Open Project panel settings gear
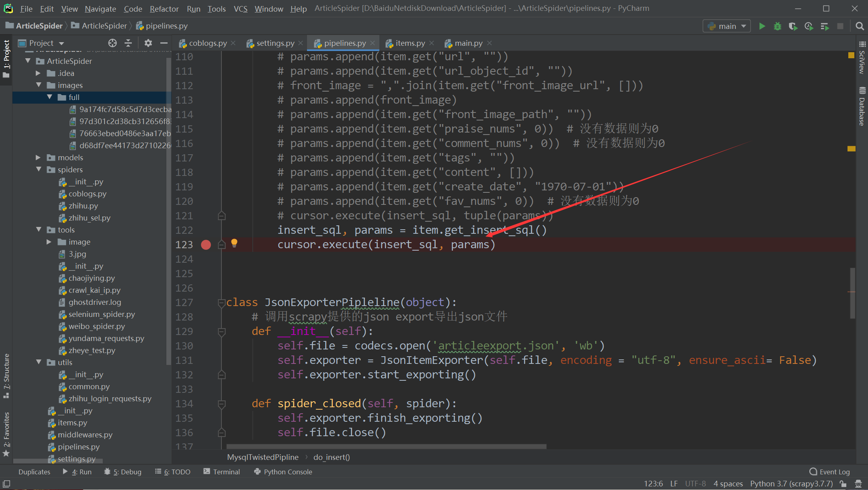Viewport: 868px width, 490px height. coord(148,43)
